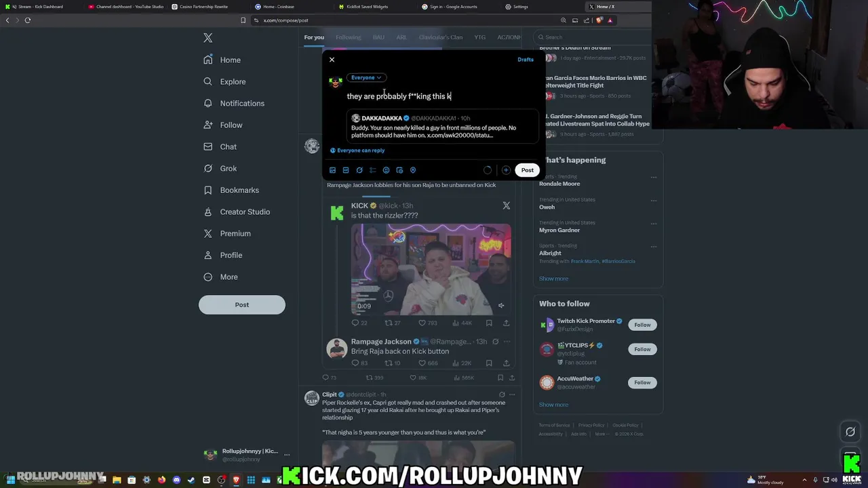The width and height of the screenshot is (868, 488).
Task: Open Premium in sidebar
Action: (x=227, y=233)
